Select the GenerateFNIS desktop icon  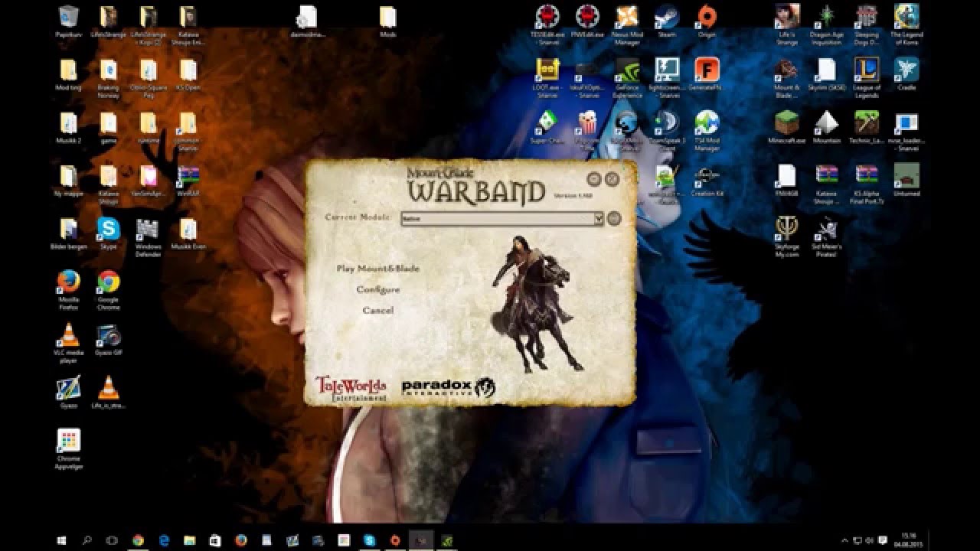[x=707, y=74]
